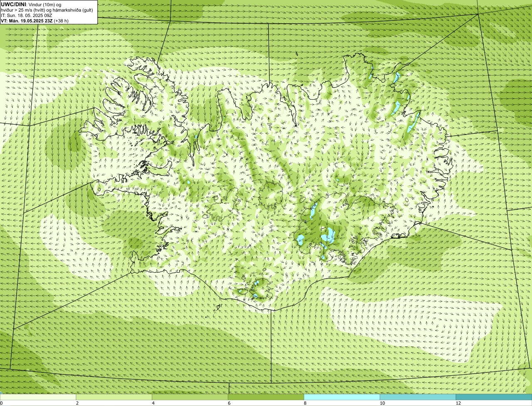This screenshot has width=532, height=406.
Task: Pick the pale yellow 0–2 m/s colorbar segment
Action: point(38,397)
